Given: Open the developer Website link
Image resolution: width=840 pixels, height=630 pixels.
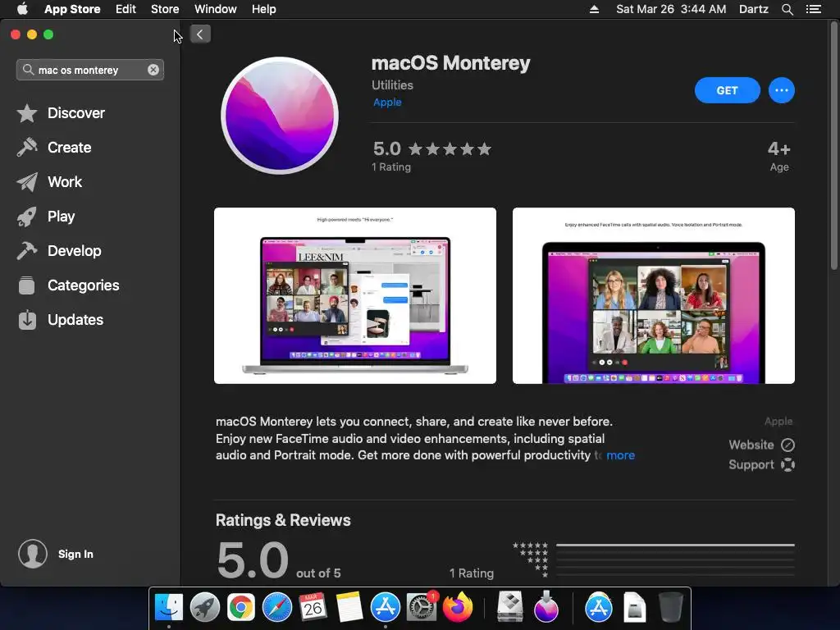Looking at the screenshot, I should [x=761, y=445].
